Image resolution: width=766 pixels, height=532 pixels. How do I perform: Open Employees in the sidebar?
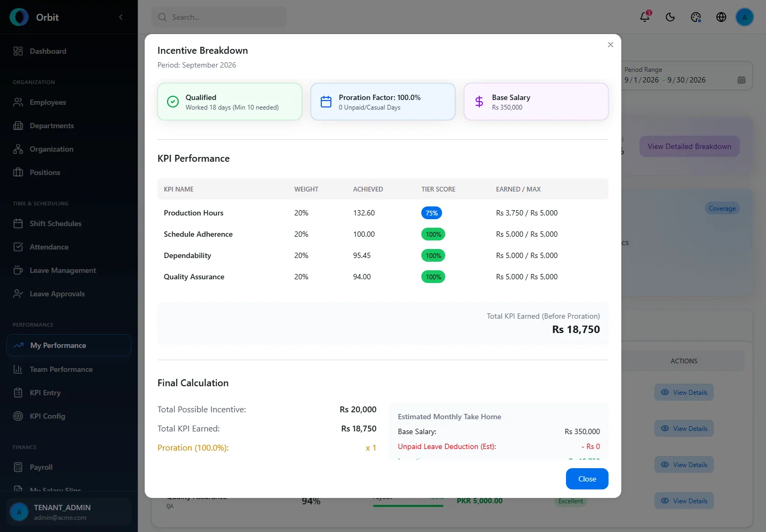coord(69,102)
